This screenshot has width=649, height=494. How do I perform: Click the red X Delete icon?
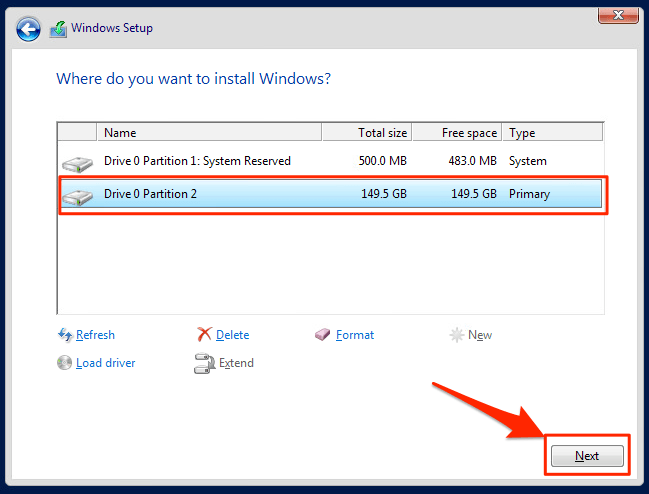tap(204, 335)
